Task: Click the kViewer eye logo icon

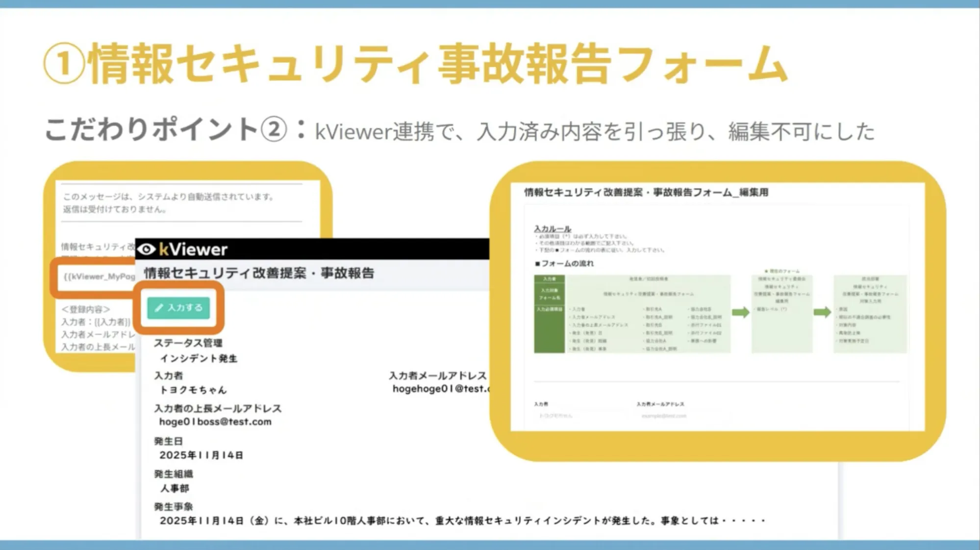Action: [146, 250]
